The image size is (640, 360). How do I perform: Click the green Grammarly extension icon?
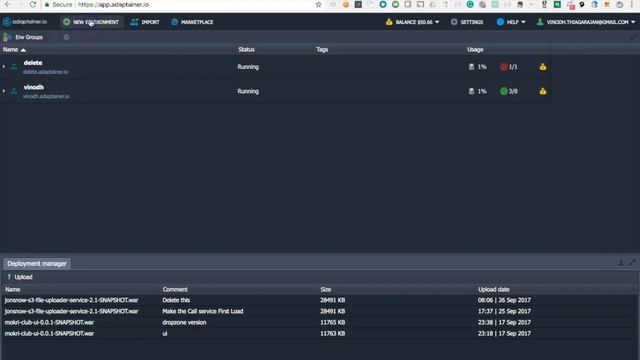click(x=470, y=4)
